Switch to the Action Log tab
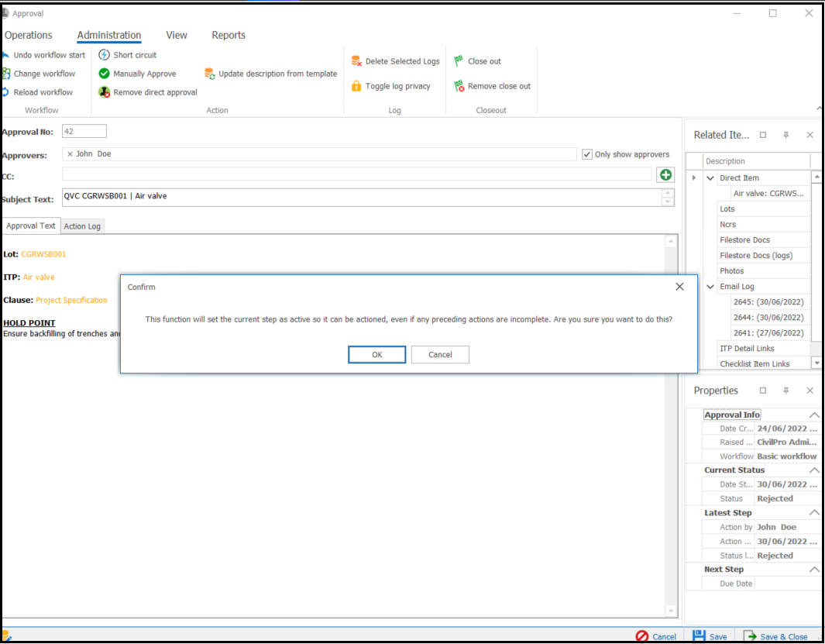Screen dimensions: 825x644 82,226
